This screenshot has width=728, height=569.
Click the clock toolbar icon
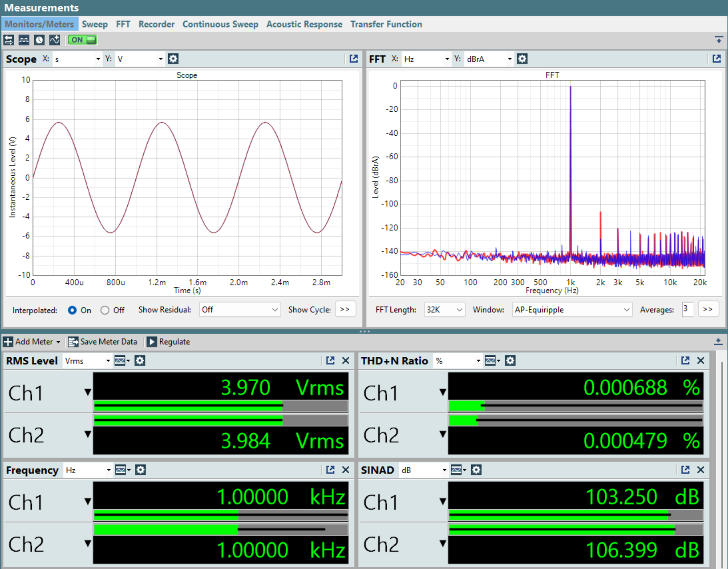(39, 40)
